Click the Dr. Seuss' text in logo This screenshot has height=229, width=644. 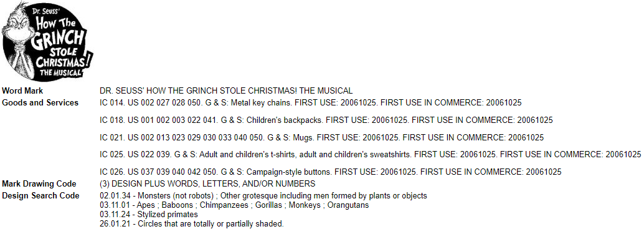point(47,12)
